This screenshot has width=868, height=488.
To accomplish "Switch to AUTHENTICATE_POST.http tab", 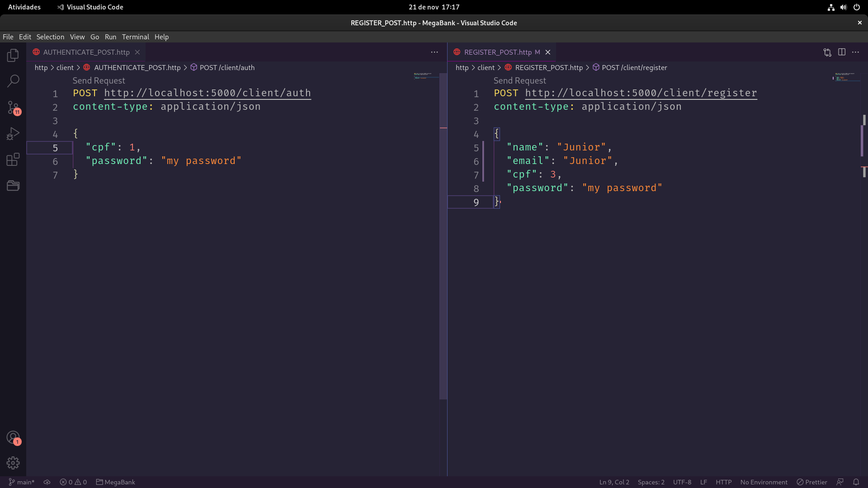I will click(x=86, y=52).
